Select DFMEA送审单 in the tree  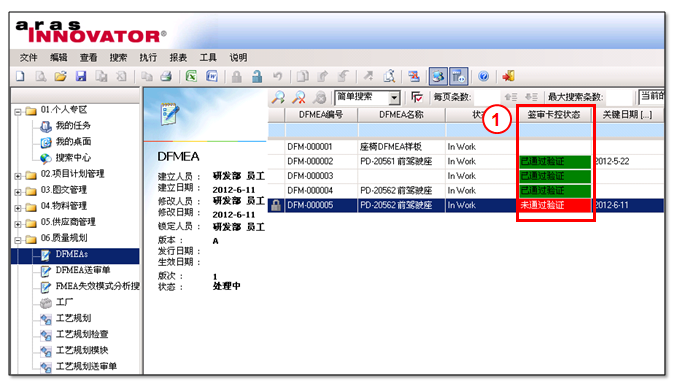[x=83, y=270]
